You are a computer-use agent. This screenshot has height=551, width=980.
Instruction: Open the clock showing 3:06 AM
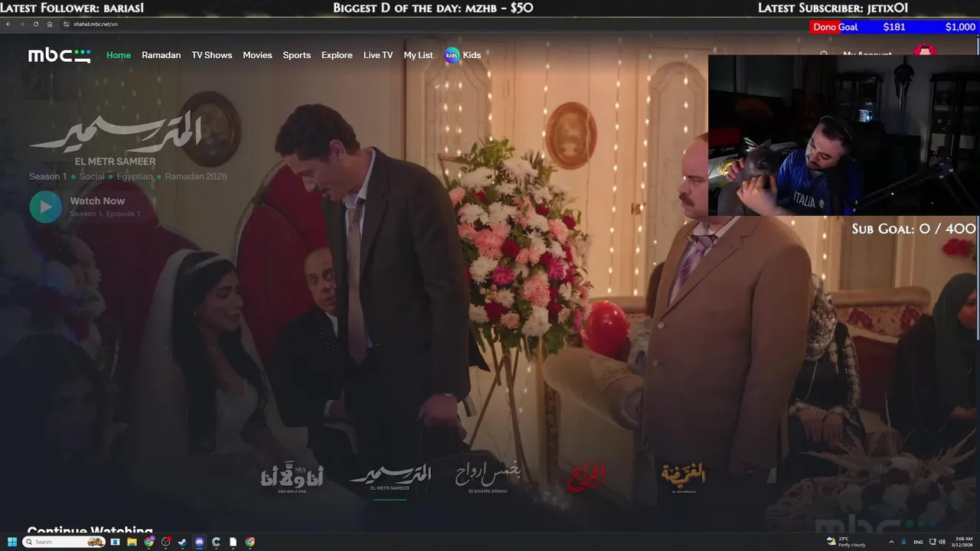[x=962, y=542]
